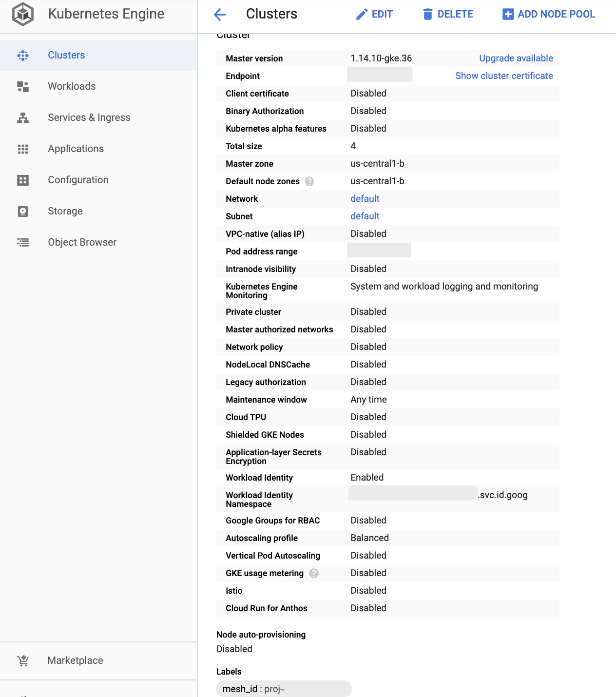Click the Workload Identity Enabled value
Screen dimensions: 616x697
[x=367, y=478]
